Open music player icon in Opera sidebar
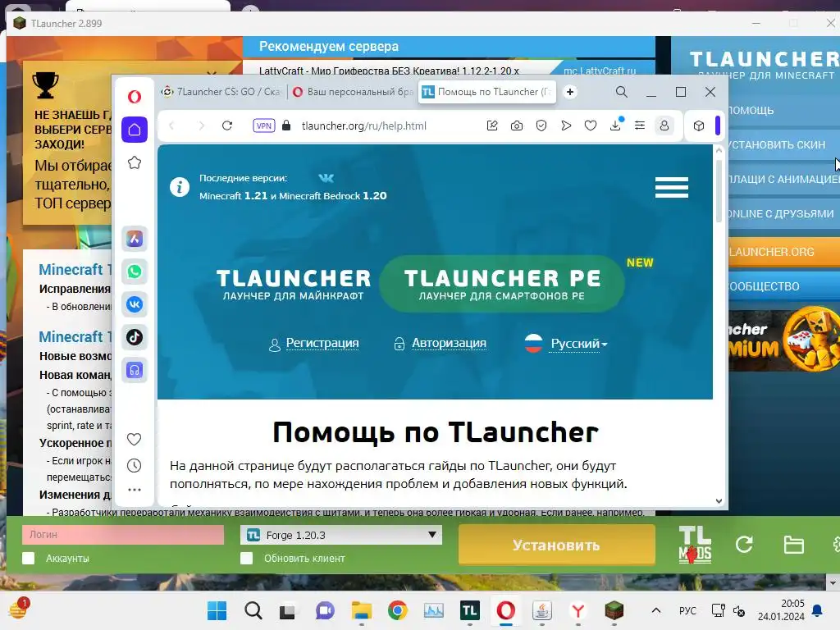The width and height of the screenshot is (840, 630). coord(135,370)
